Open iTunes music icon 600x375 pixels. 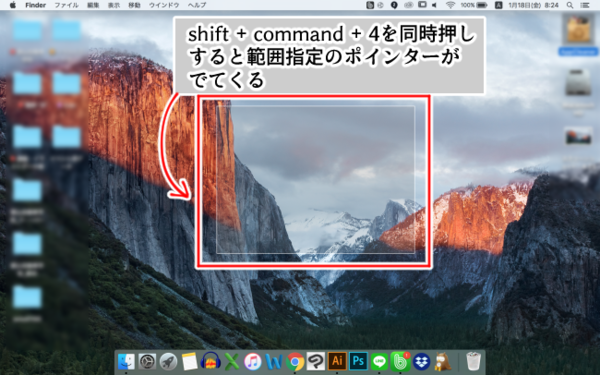point(253,361)
